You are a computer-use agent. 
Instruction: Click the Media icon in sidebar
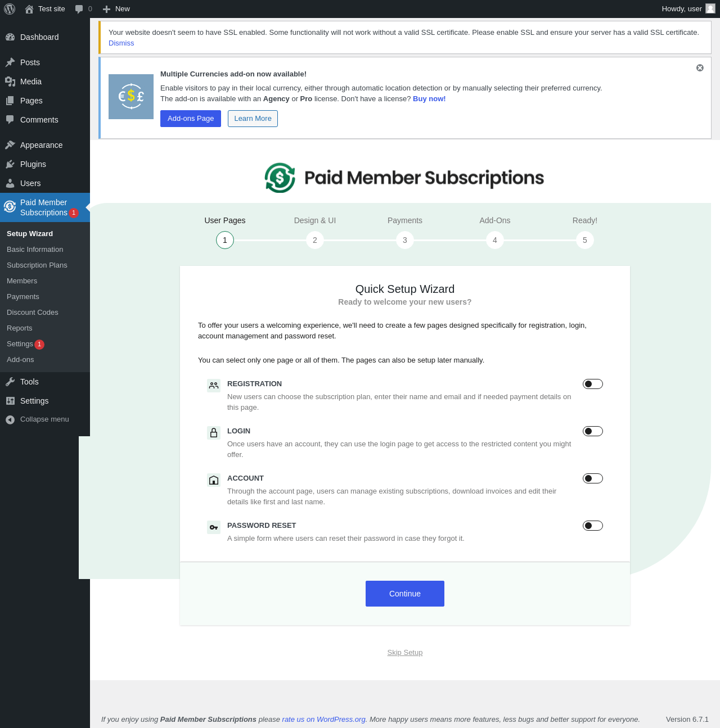point(10,82)
